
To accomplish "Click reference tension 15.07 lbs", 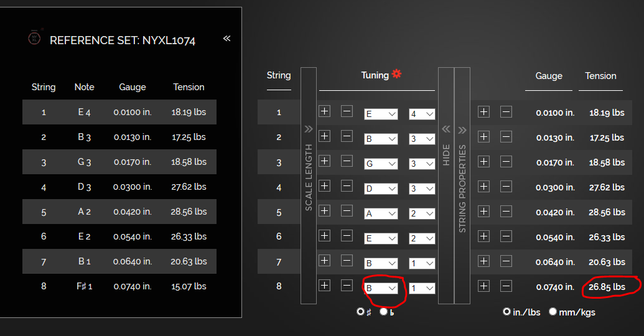I will [189, 286].
